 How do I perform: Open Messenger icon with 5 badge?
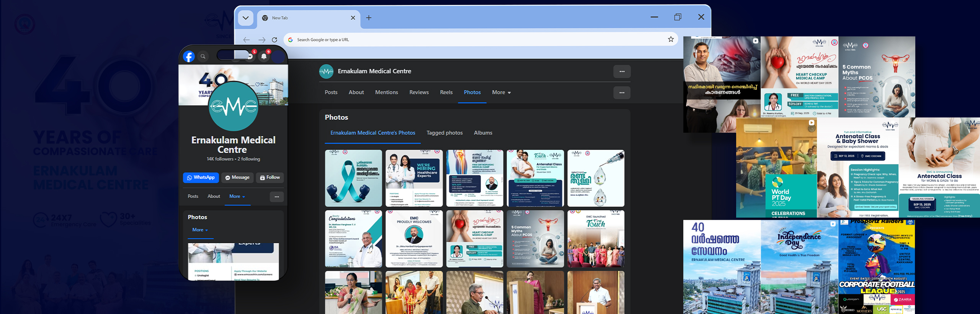tap(250, 56)
